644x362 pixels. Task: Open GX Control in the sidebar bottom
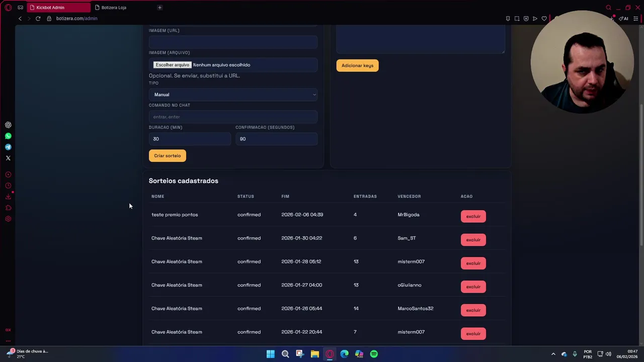(x=8, y=330)
